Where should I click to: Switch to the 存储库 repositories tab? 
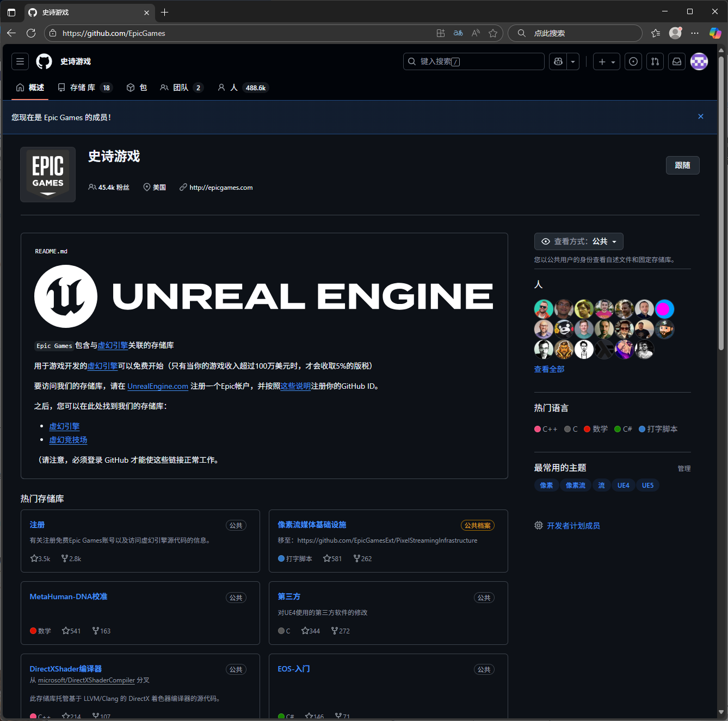point(85,88)
